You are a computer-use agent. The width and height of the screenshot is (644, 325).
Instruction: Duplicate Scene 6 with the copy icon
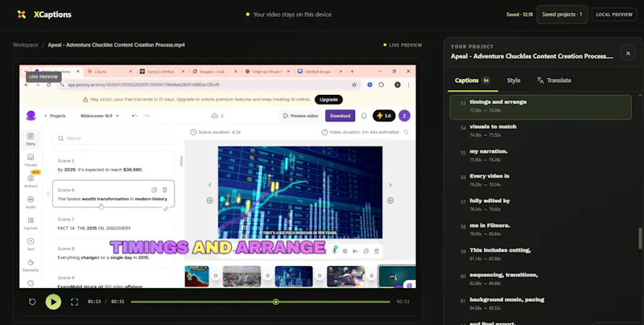154,190
